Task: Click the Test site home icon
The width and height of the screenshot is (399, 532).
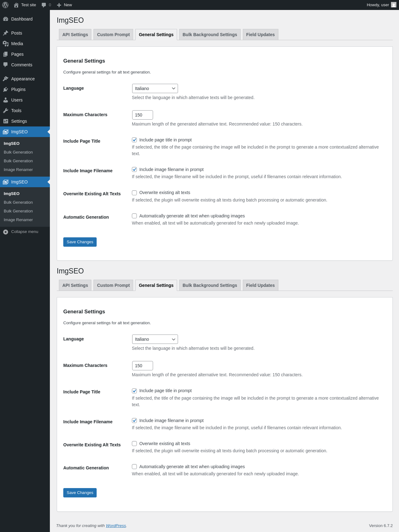Action: pos(16,5)
